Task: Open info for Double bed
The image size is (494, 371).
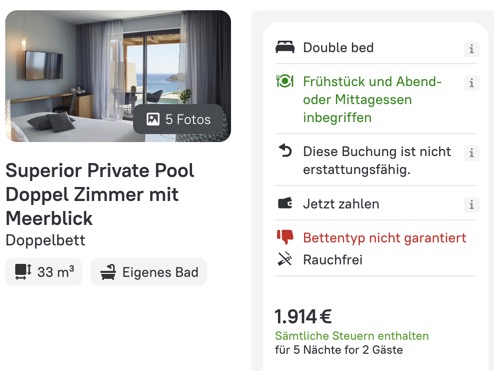Action: [x=471, y=49]
